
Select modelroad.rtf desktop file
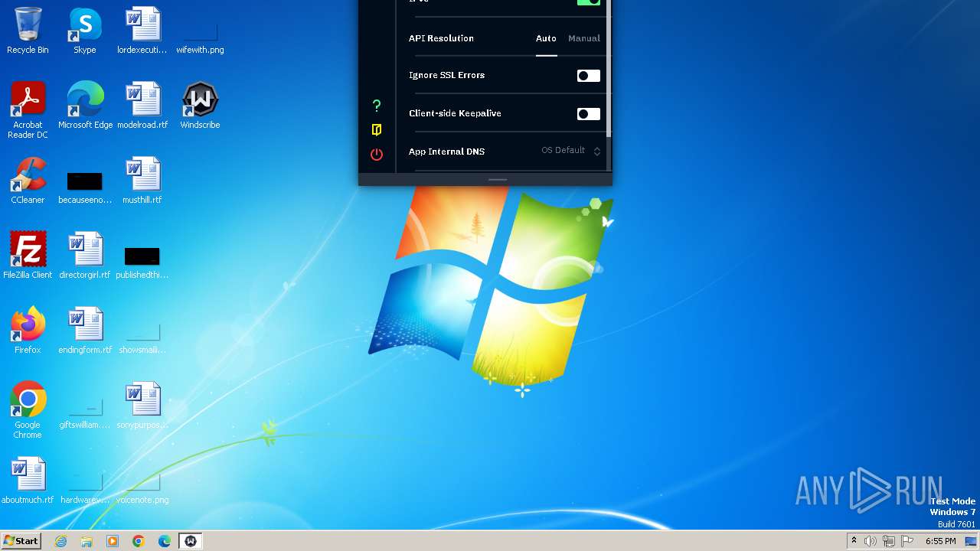[x=142, y=106]
